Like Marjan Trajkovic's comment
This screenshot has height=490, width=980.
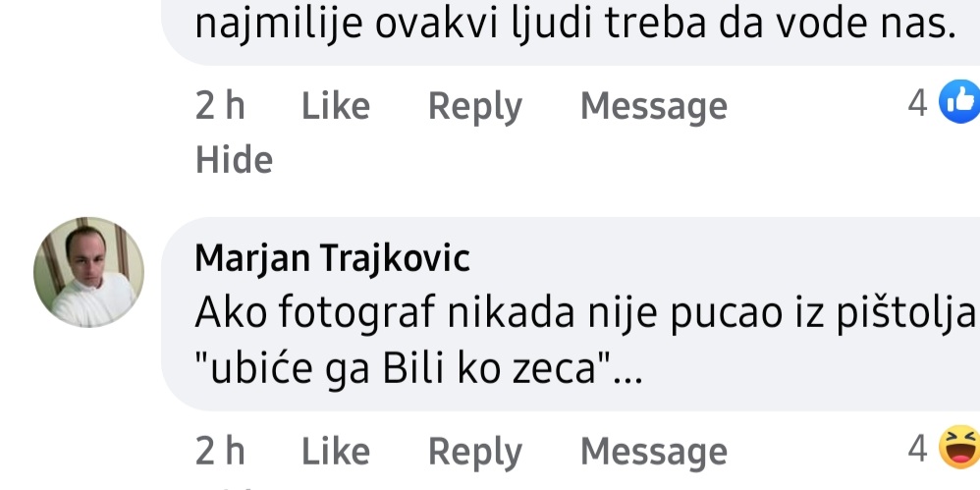pyautogui.click(x=336, y=452)
